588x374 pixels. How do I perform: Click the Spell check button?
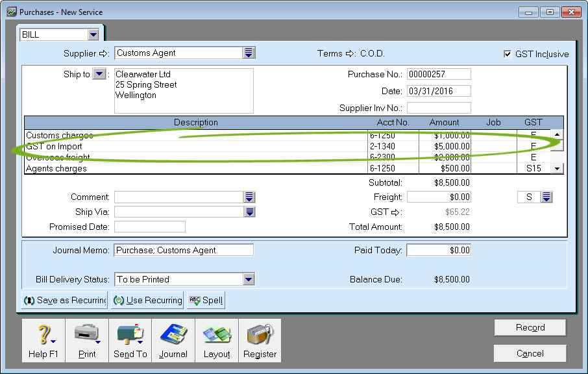206,301
